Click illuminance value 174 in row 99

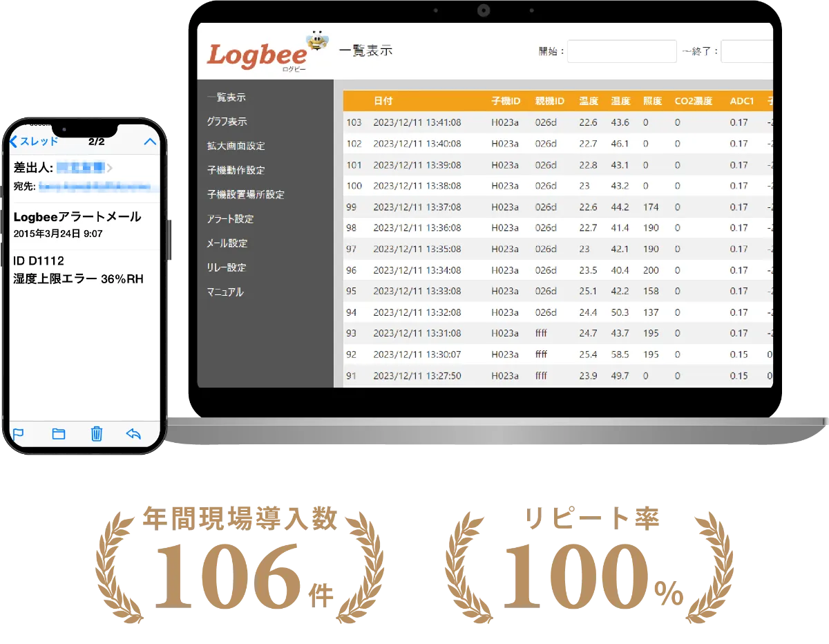click(x=651, y=207)
